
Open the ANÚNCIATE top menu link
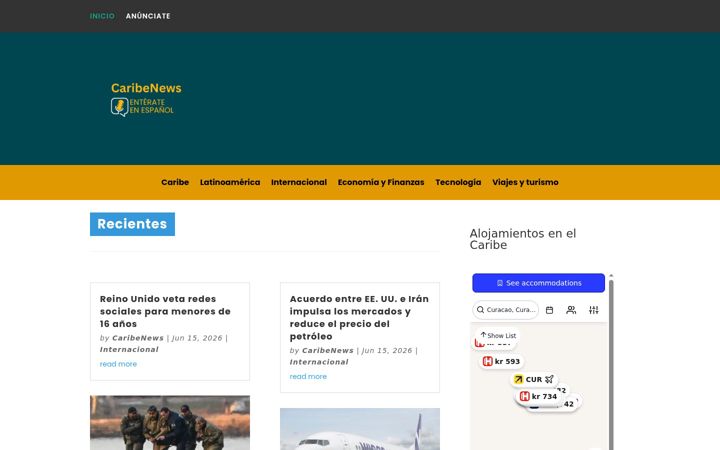pyautogui.click(x=148, y=16)
